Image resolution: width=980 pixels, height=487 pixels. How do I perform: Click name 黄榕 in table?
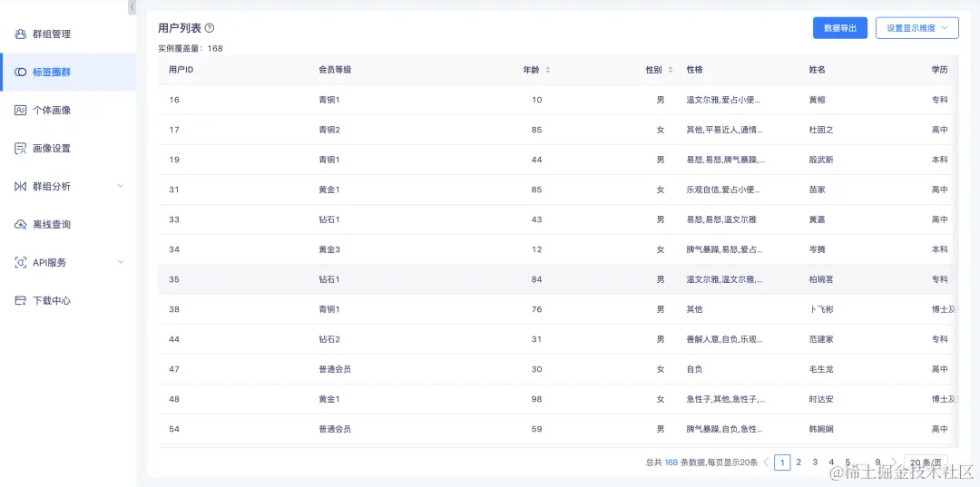click(817, 100)
